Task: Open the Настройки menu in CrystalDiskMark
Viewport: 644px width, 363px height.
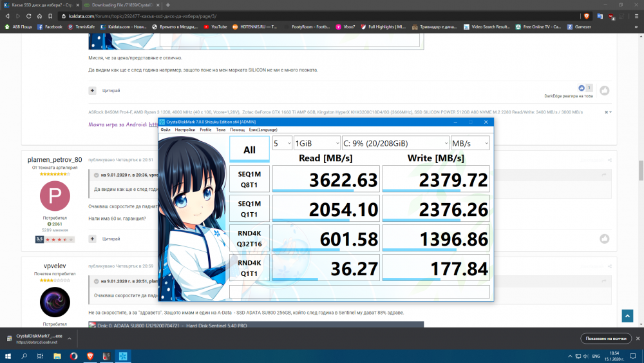Action: point(185,130)
